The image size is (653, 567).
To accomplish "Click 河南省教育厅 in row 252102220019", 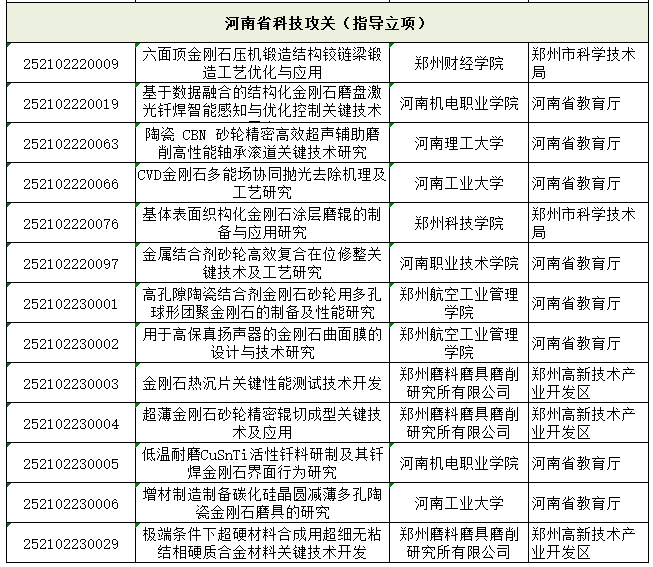I will 576,103.
